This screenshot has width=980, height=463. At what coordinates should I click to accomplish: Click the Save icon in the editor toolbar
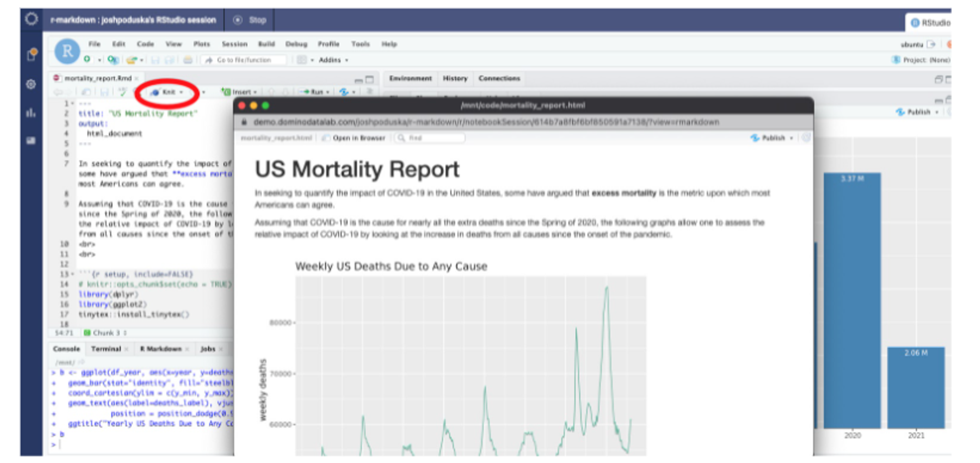coord(104,92)
